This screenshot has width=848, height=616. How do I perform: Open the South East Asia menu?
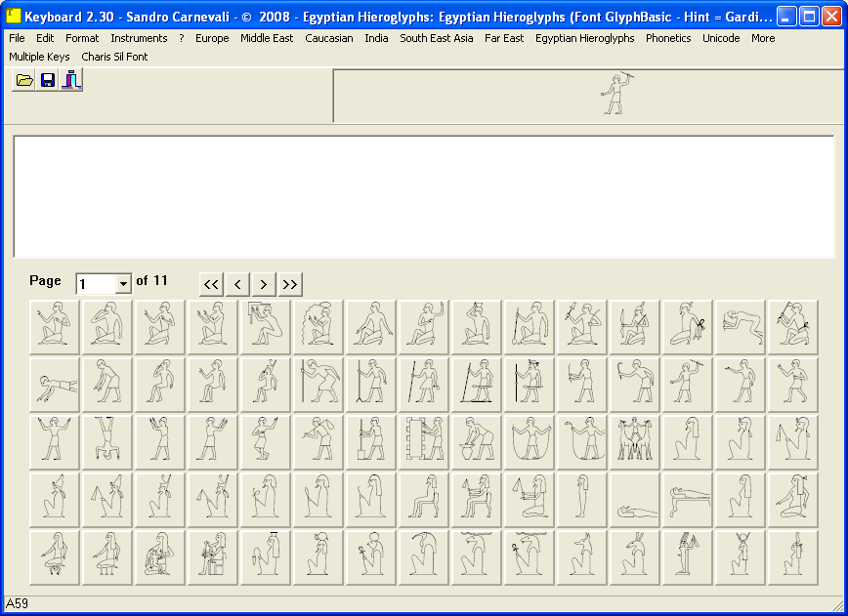[x=437, y=38]
